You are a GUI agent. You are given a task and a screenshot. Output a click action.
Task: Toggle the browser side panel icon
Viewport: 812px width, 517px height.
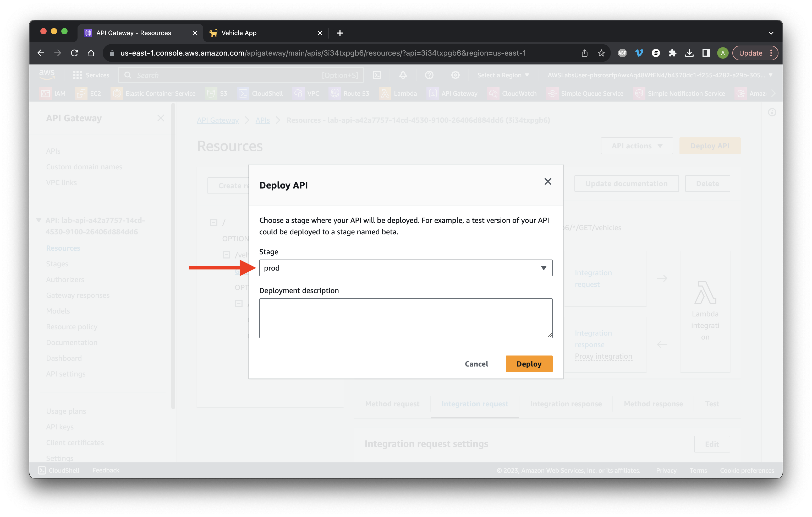pyautogui.click(x=706, y=53)
